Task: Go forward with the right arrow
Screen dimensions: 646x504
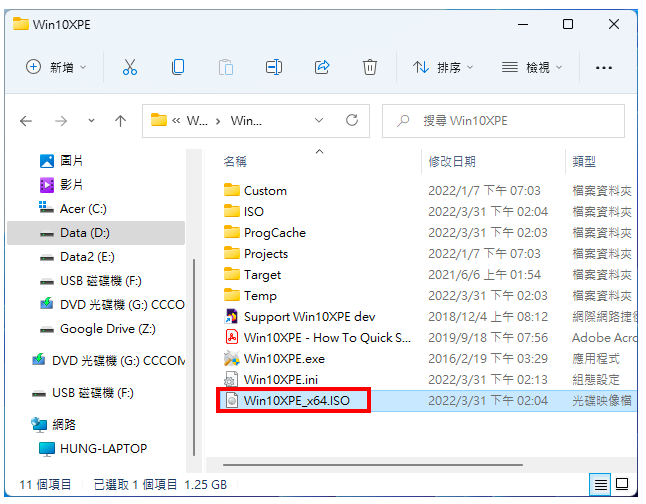Action: pyautogui.click(x=61, y=121)
